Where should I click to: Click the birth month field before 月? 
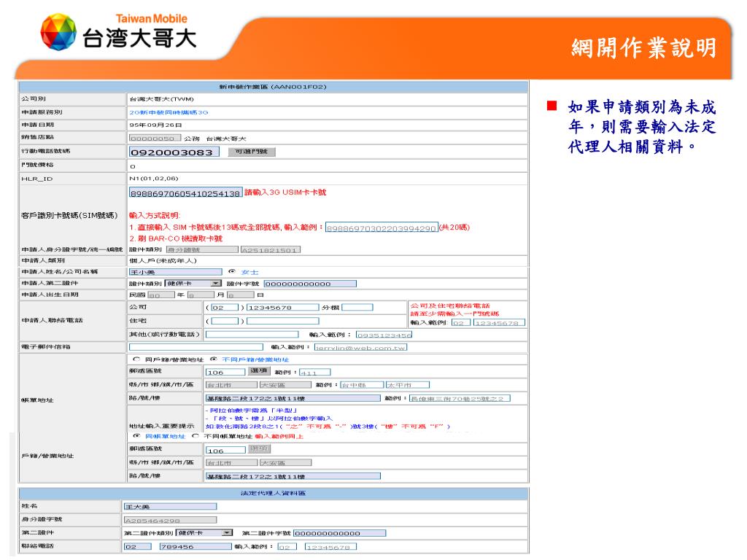coord(201,295)
